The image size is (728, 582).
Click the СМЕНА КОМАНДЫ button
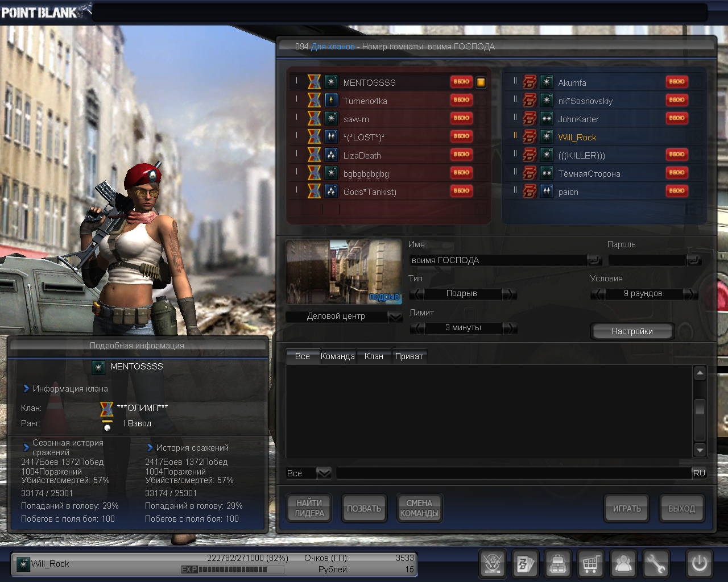[419, 508]
